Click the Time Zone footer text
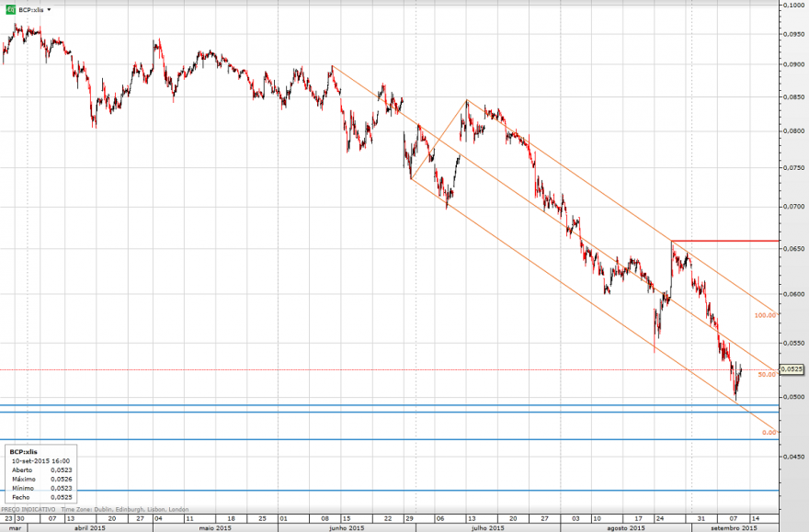809x532 pixels. pyautogui.click(x=125, y=509)
